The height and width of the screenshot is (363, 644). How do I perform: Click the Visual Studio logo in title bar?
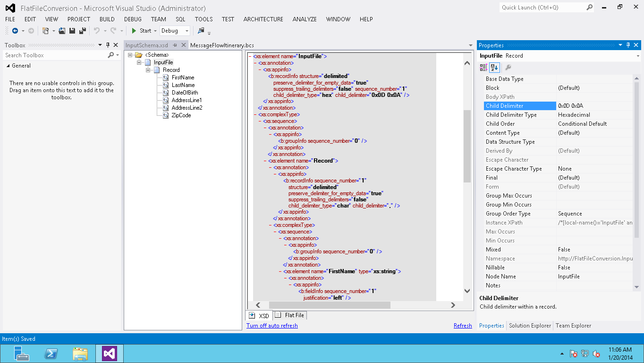point(10,8)
